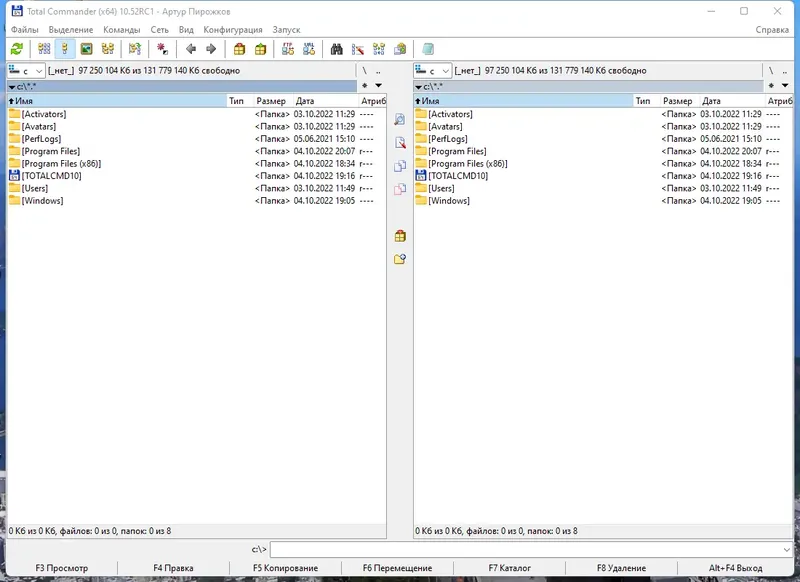
Task: Open file search with the binoculars icon
Action: (x=336, y=49)
